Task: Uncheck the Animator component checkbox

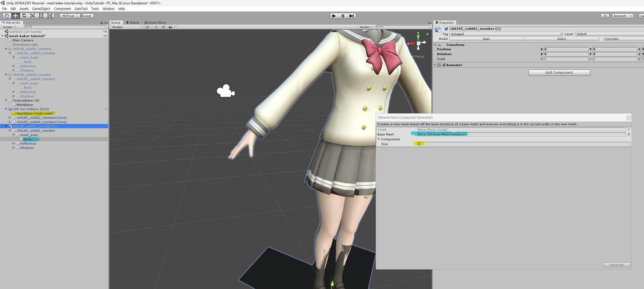Action: [444, 65]
